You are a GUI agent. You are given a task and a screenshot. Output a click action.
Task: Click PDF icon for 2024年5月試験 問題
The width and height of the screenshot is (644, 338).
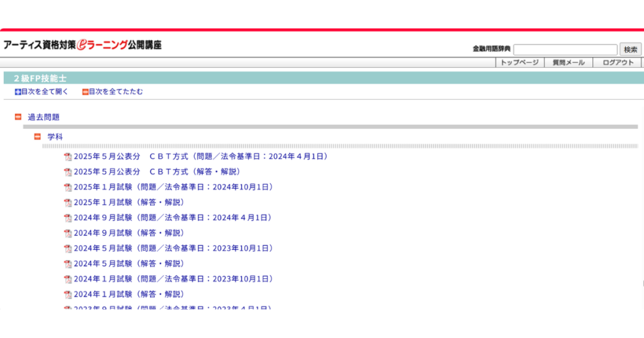[x=68, y=249]
